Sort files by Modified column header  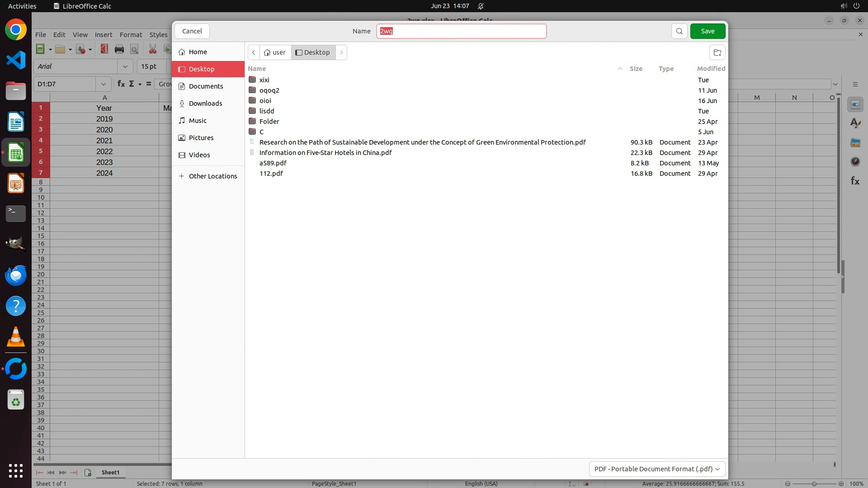tap(711, 69)
